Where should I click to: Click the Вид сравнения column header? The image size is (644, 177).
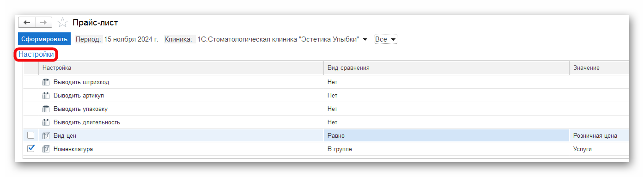click(446, 68)
